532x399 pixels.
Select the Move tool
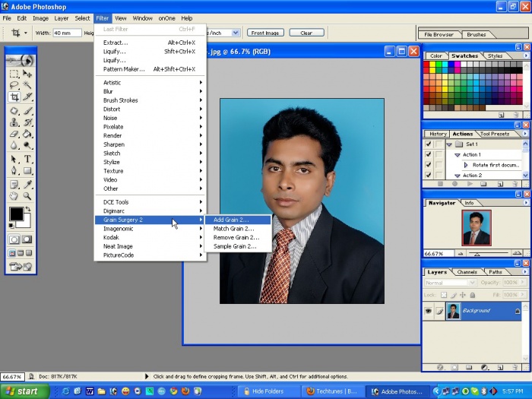(27, 74)
